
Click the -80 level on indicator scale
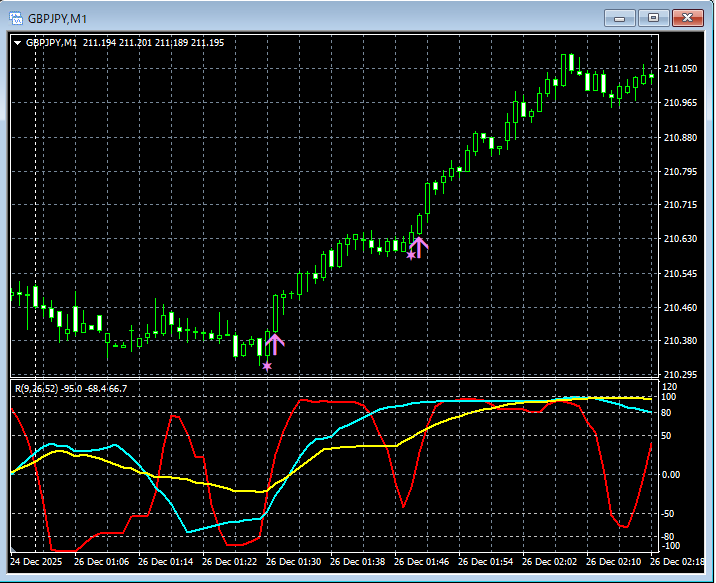click(667, 537)
